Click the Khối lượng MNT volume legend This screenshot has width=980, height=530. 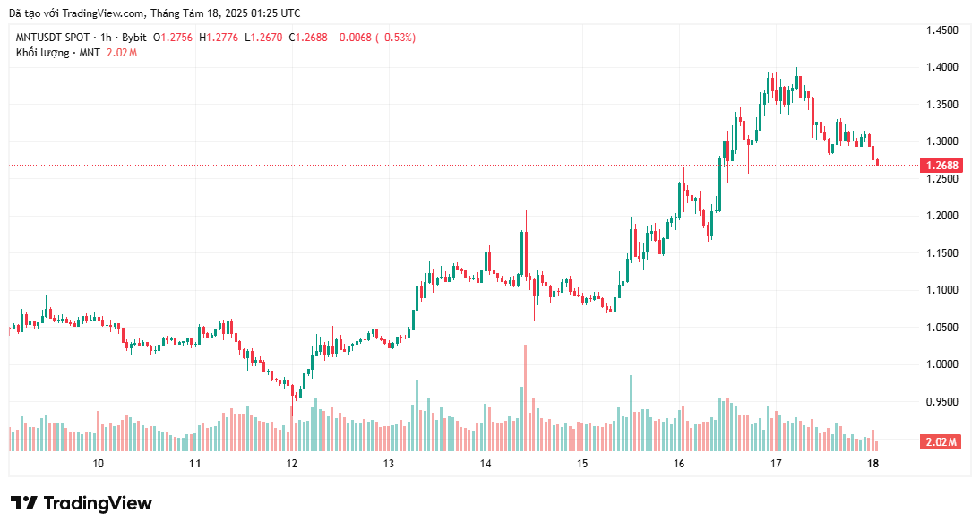[x=58, y=53]
